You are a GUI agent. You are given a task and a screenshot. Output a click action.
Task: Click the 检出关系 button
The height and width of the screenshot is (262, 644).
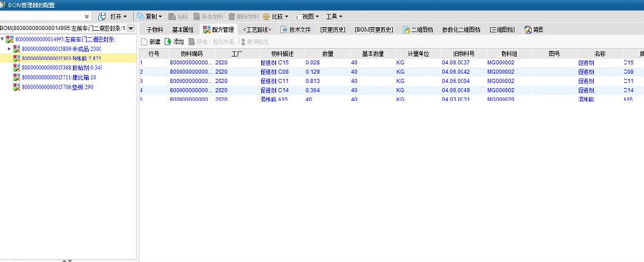point(223,42)
